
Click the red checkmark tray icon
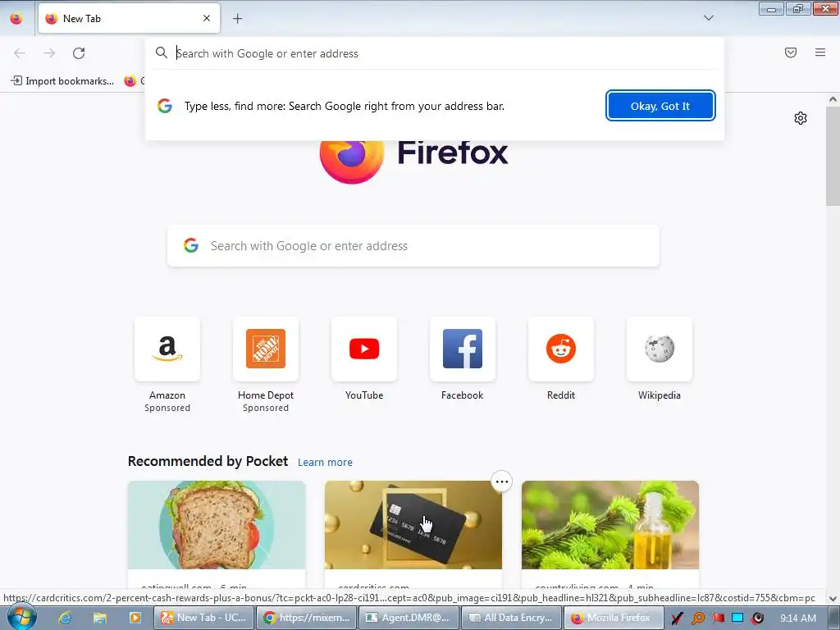coord(677,619)
